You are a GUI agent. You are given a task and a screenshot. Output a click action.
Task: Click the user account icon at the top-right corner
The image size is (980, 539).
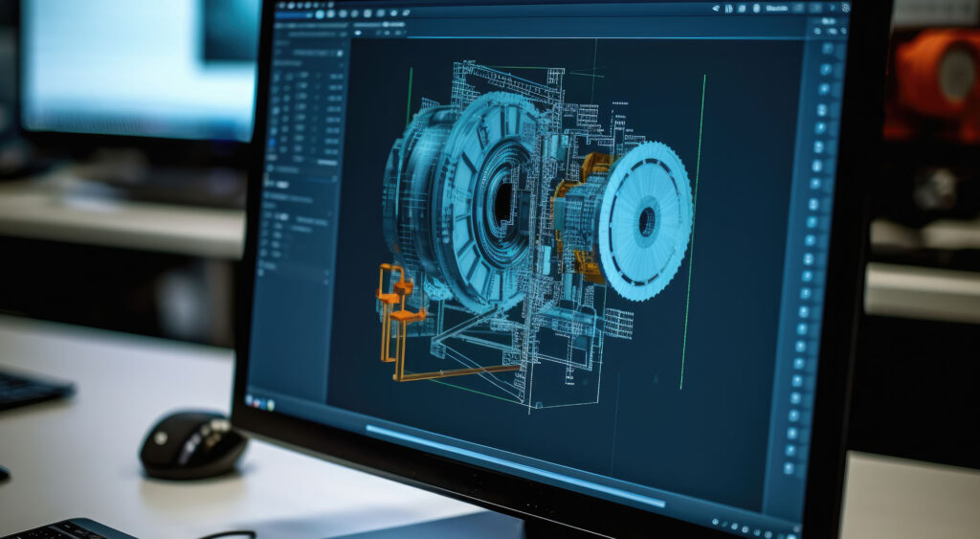tap(846, 8)
